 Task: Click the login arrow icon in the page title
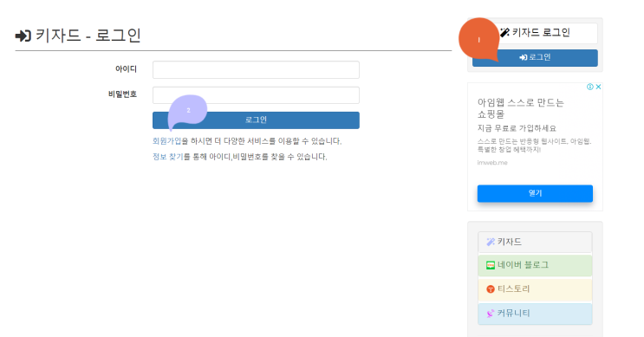(23, 36)
